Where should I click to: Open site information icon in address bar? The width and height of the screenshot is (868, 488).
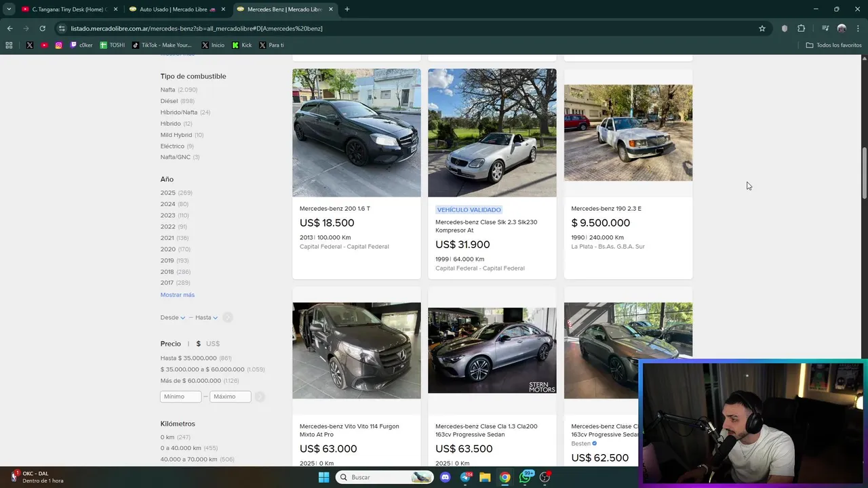pos(62,28)
